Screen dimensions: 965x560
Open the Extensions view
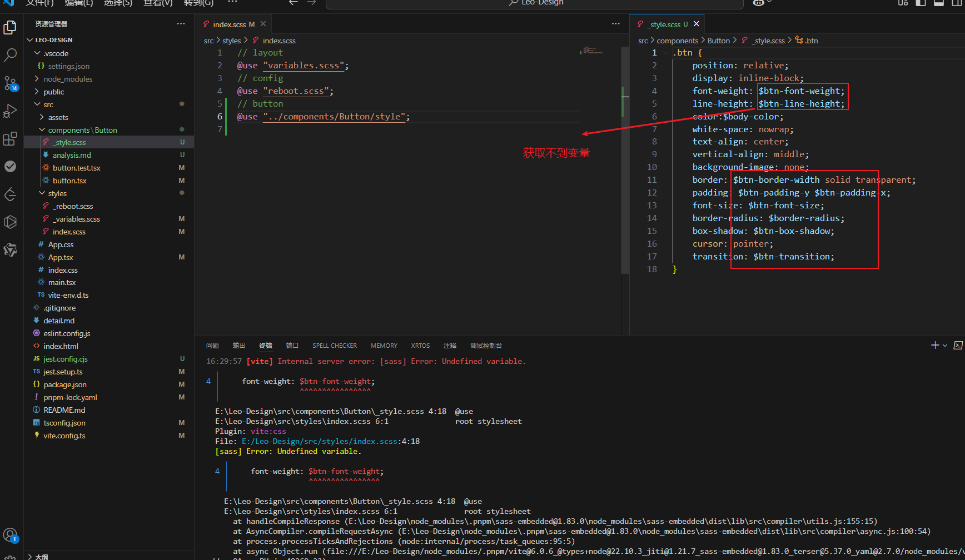click(x=11, y=139)
